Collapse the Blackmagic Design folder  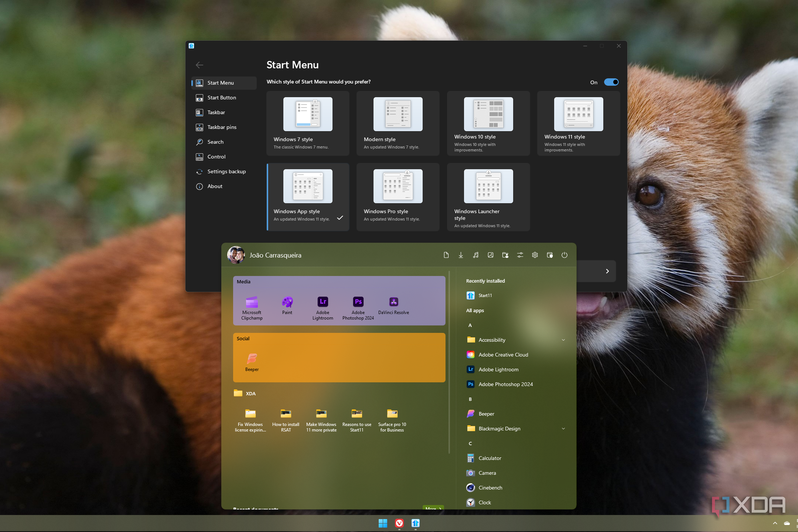pos(563,428)
